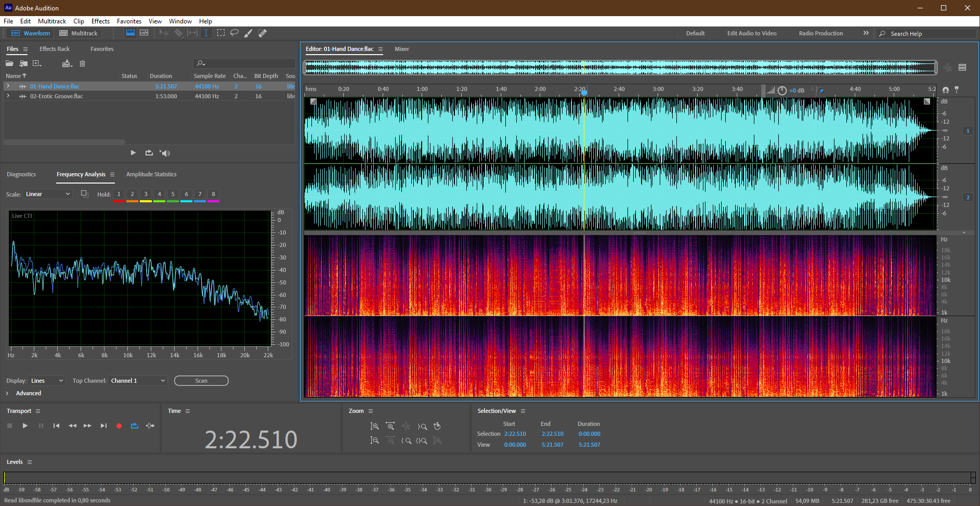
Task: Click the Rewind transport button
Action: [72, 426]
